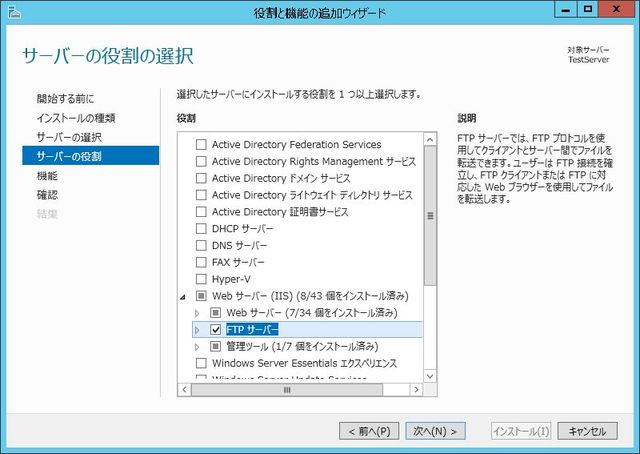Toggle Web サーバー (IIS) role checkbox
640x454 pixels.
pos(201,296)
